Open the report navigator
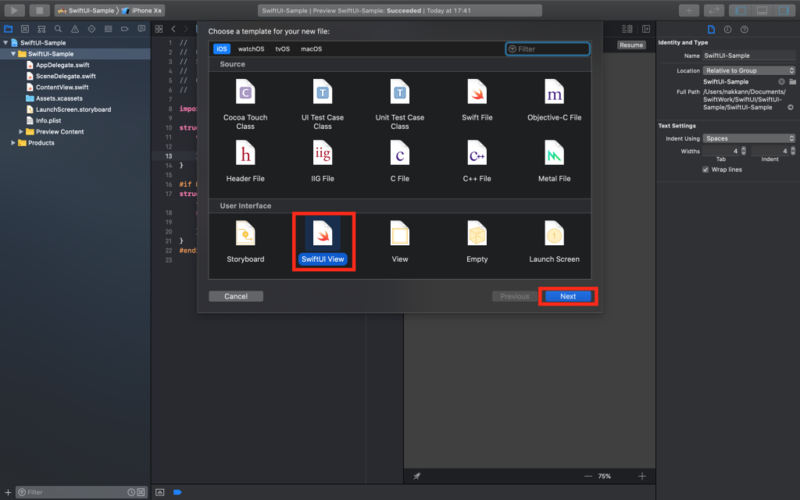This screenshot has width=800, height=500. (141, 29)
